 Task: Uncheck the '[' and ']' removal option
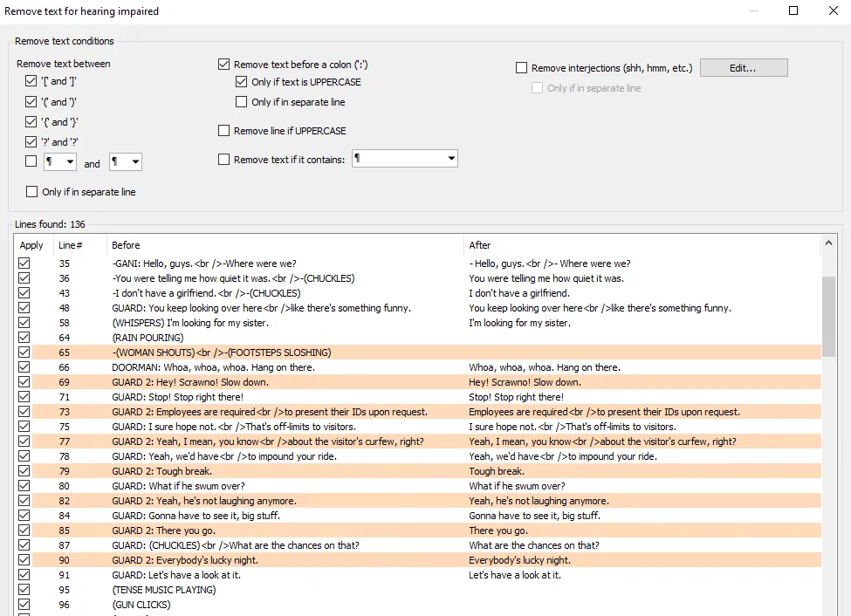31,81
